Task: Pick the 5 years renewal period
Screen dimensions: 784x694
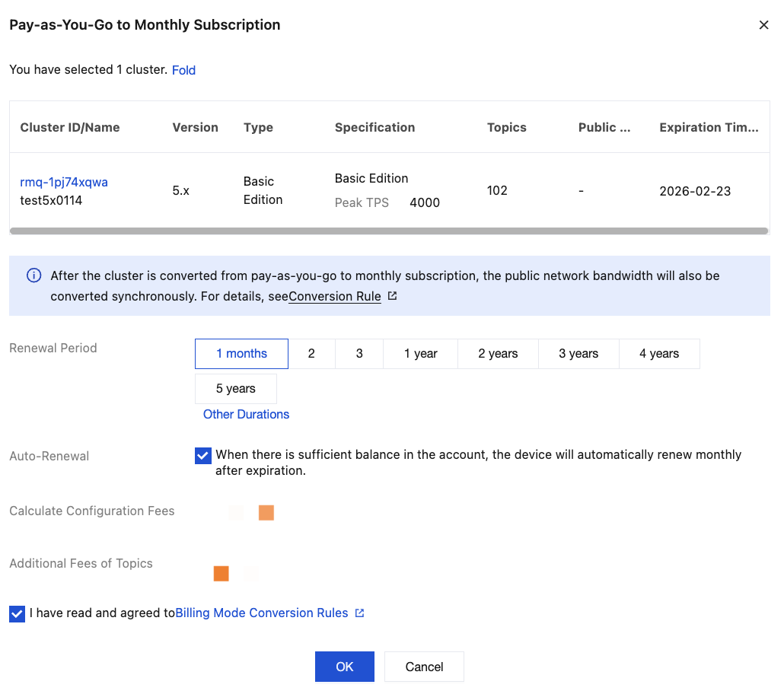Action: pyautogui.click(x=236, y=389)
